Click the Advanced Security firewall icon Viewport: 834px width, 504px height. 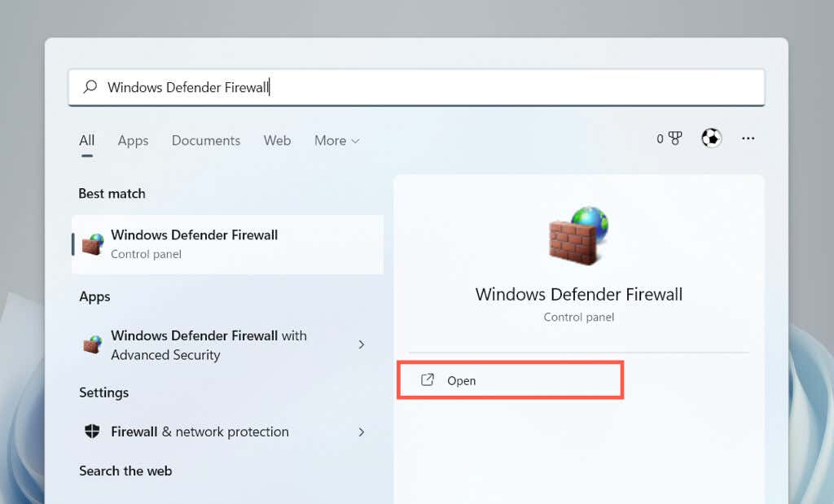tap(93, 344)
